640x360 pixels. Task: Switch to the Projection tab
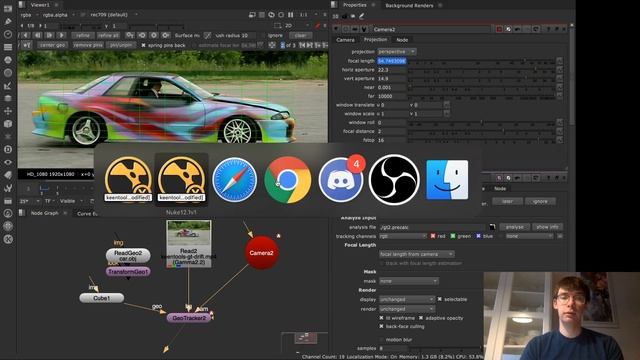click(375, 40)
